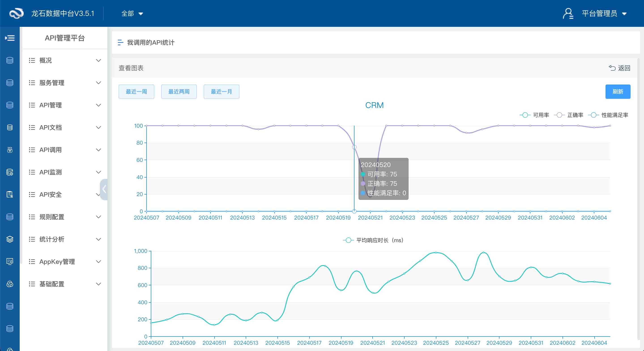This screenshot has height=351, width=644.
Task: Click the 查看图表 section label
Action: click(131, 68)
